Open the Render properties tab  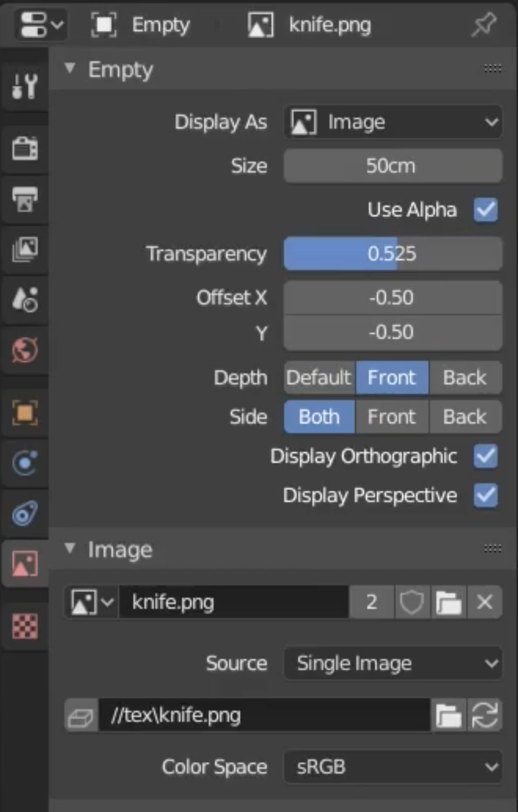click(x=25, y=149)
